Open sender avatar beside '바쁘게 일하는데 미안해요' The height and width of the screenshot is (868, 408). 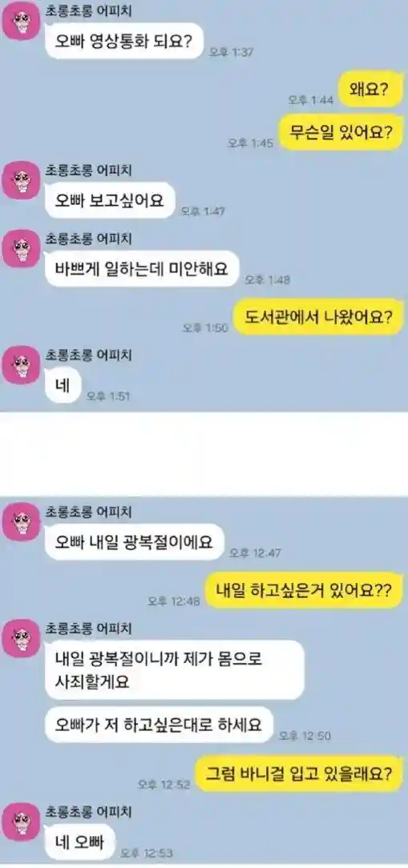21,248
